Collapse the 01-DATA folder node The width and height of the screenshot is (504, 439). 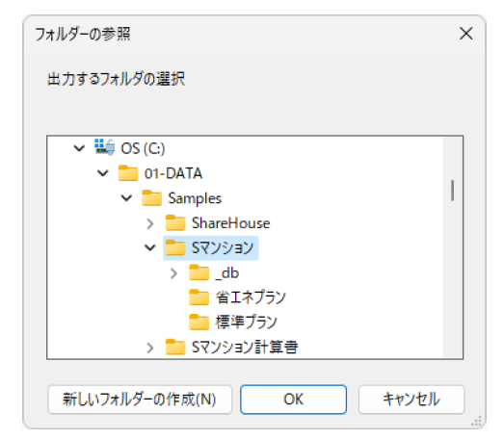[x=103, y=173]
